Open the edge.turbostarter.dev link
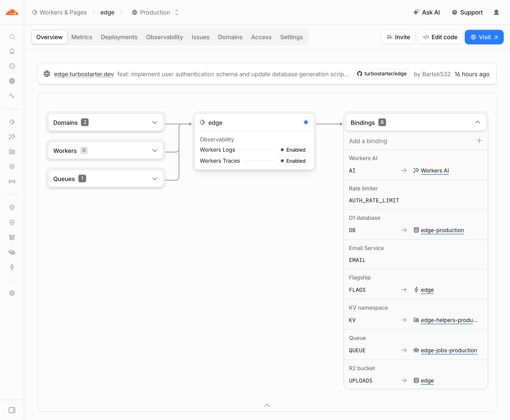The image size is (510, 420). tap(84, 74)
